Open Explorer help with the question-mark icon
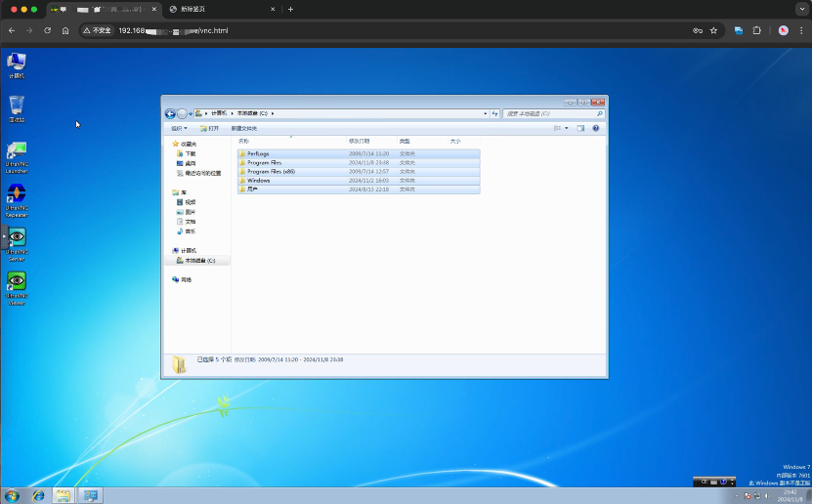The width and height of the screenshot is (813, 504). tap(596, 128)
